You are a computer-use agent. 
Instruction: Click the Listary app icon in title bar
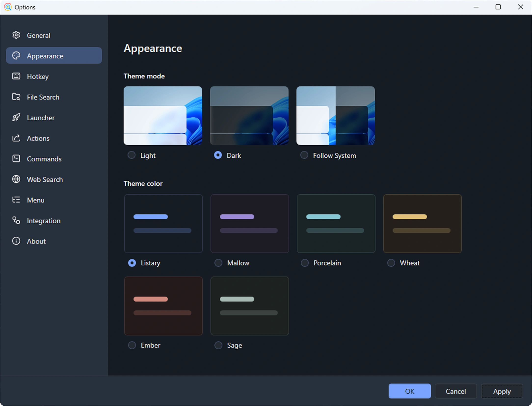(8, 7)
